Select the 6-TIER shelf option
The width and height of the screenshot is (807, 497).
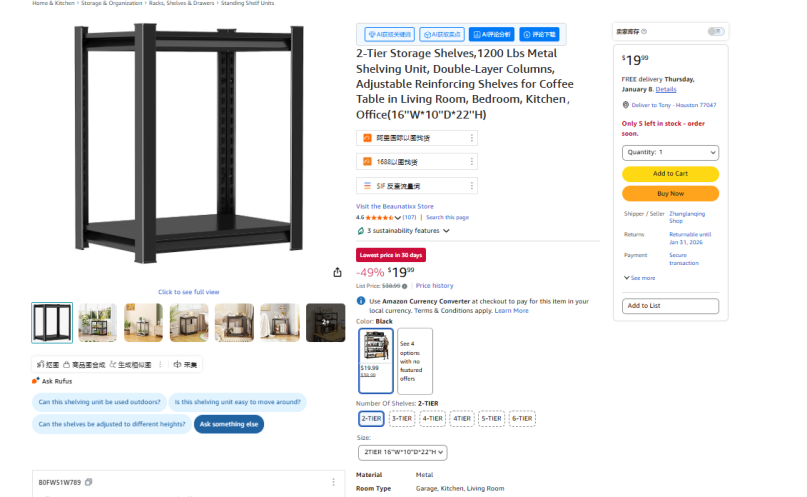522,419
